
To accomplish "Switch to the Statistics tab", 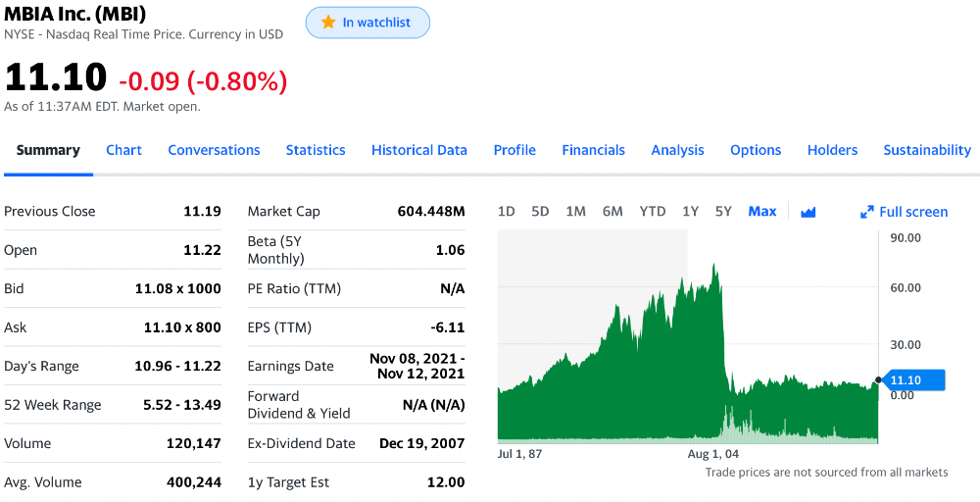I will tap(316, 150).
